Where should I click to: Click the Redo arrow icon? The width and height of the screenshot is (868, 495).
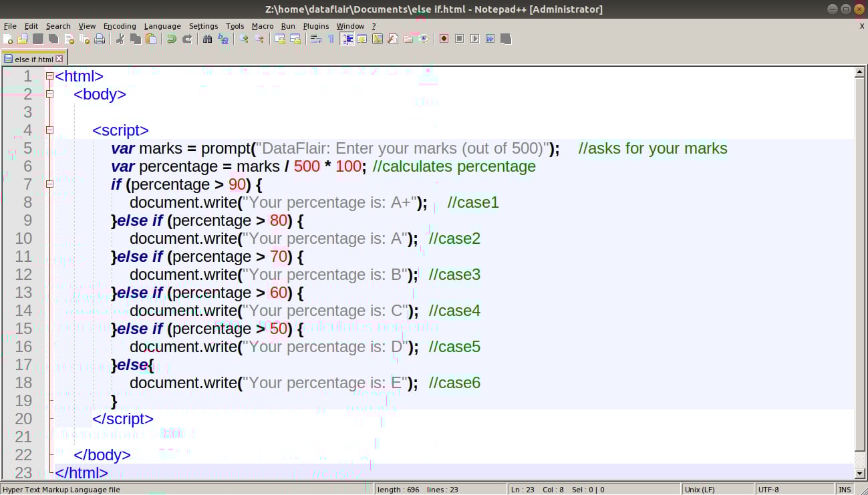pyautogui.click(x=187, y=39)
